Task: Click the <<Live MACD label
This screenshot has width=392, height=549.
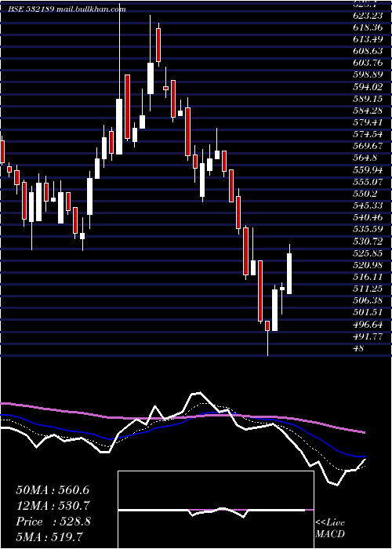Action: coord(330,529)
